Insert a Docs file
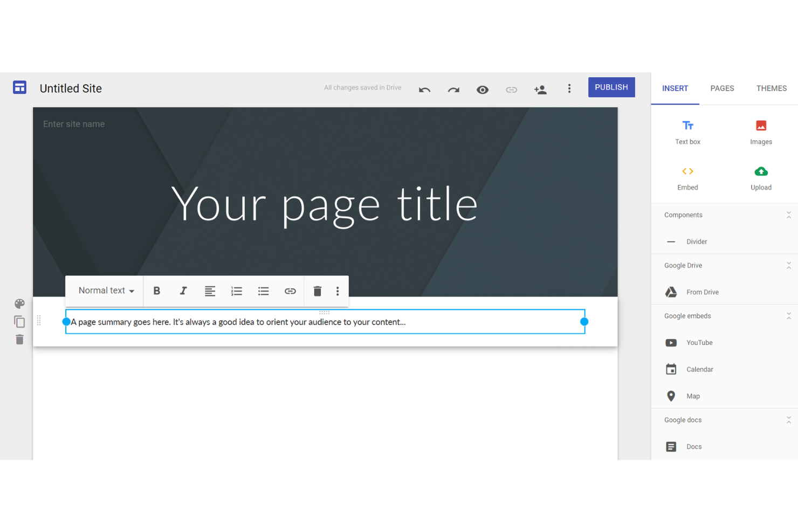The height and width of the screenshot is (532, 798). (x=694, y=446)
